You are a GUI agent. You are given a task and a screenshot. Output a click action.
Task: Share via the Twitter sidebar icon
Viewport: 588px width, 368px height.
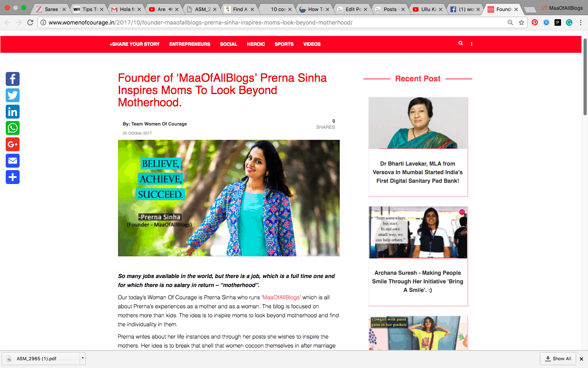[13, 95]
